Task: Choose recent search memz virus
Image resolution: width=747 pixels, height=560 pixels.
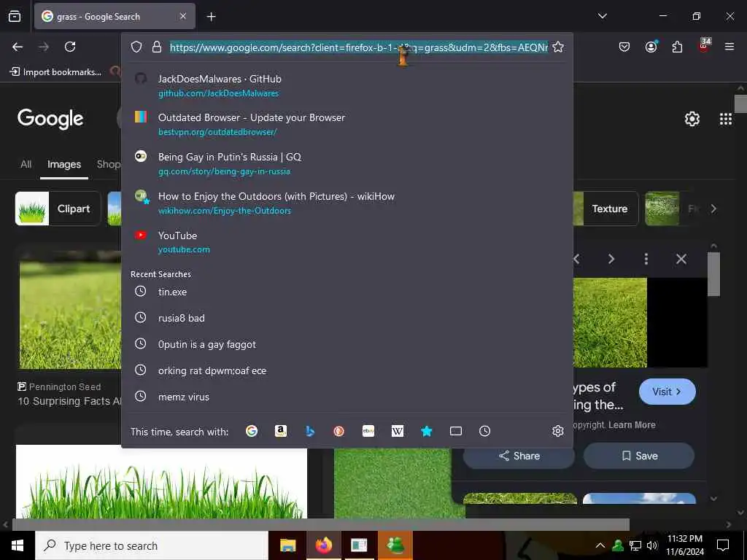Action: [x=347, y=396]
